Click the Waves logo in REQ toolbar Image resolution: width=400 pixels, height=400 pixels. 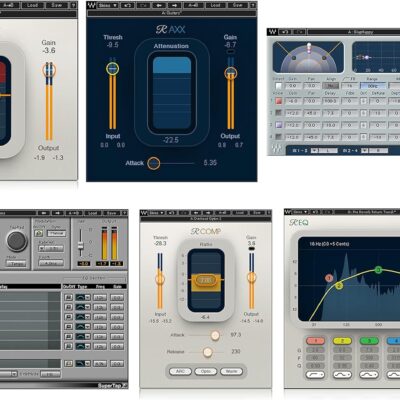pos(288,212)
